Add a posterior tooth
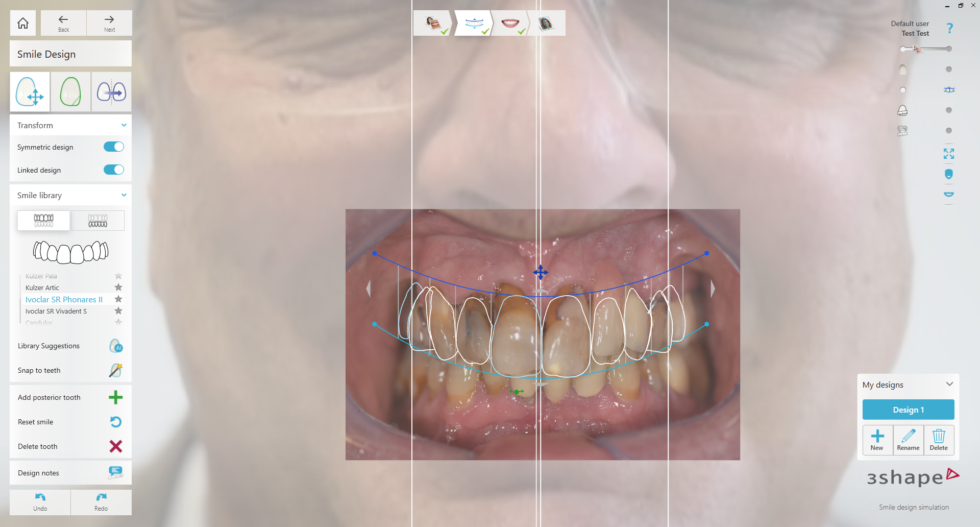 [116, 397]
